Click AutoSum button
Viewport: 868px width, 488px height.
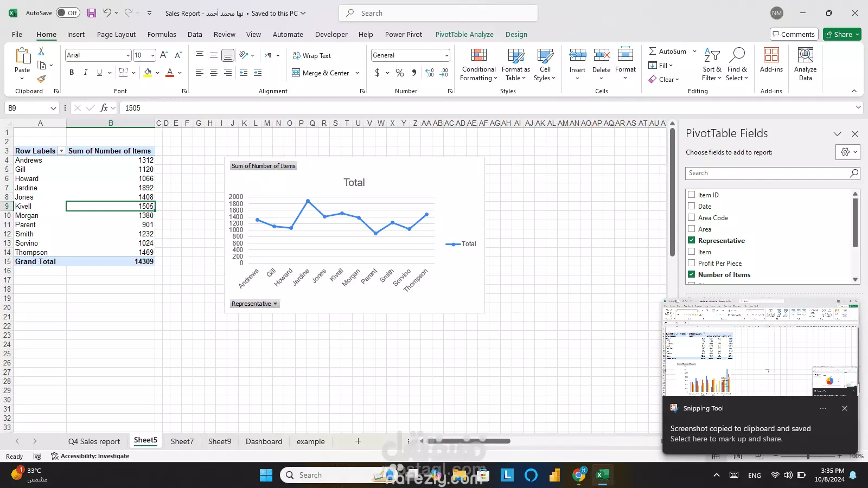click(x=668, y=51)
